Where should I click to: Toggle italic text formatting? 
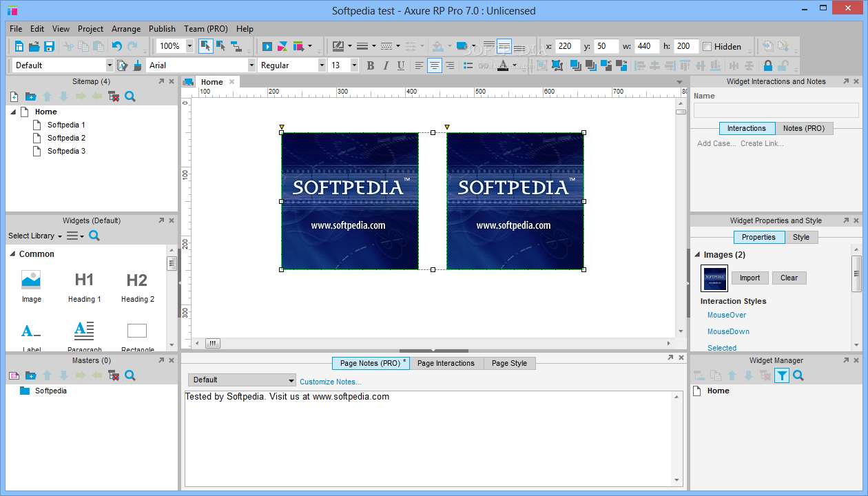click(x=385, y=65)
